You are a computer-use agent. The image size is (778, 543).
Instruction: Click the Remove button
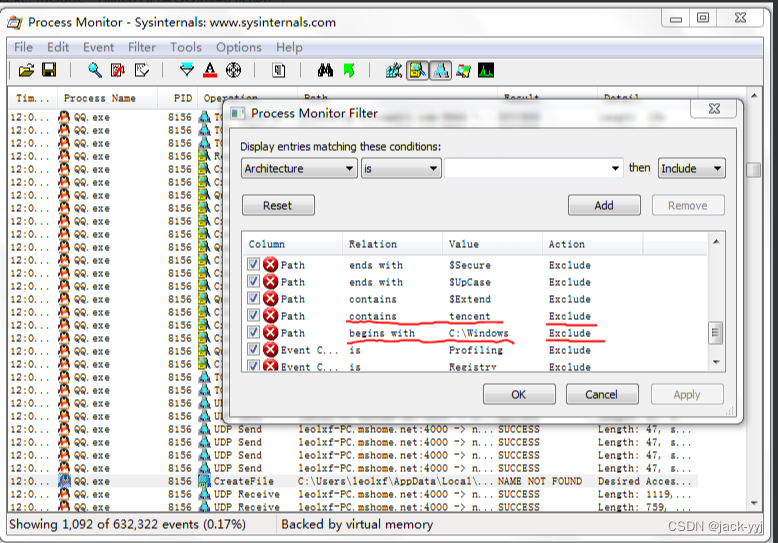[688, 205]
